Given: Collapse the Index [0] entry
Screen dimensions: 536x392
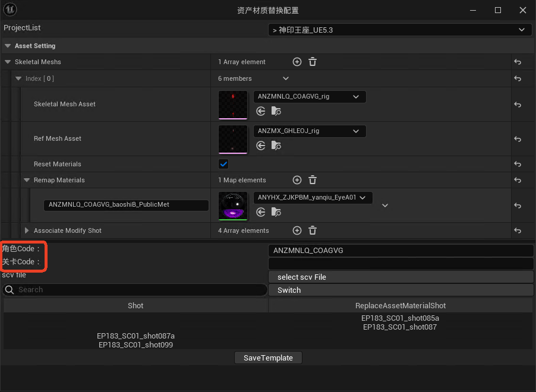Looking at the screenshot, I should pyautogui.click(x=18, y=78).
